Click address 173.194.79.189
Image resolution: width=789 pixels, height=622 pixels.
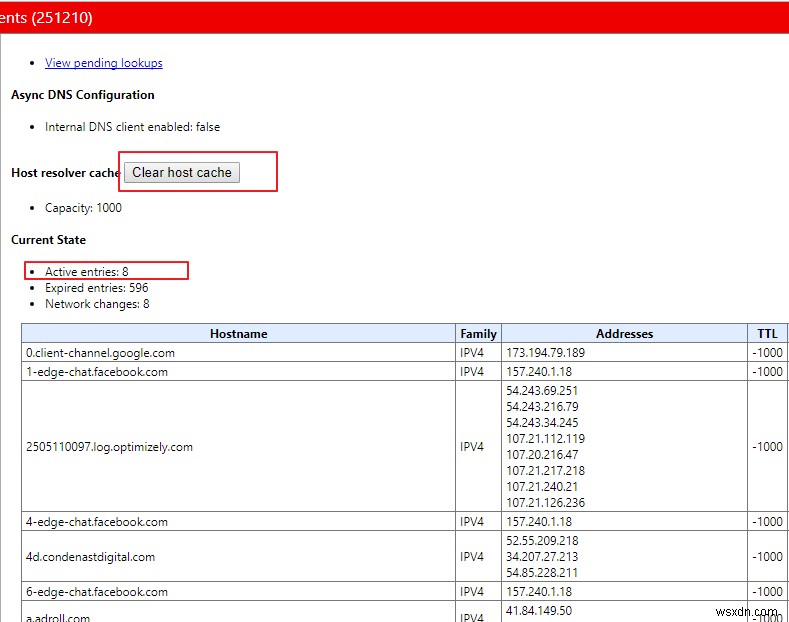click(x=545, y=352)
